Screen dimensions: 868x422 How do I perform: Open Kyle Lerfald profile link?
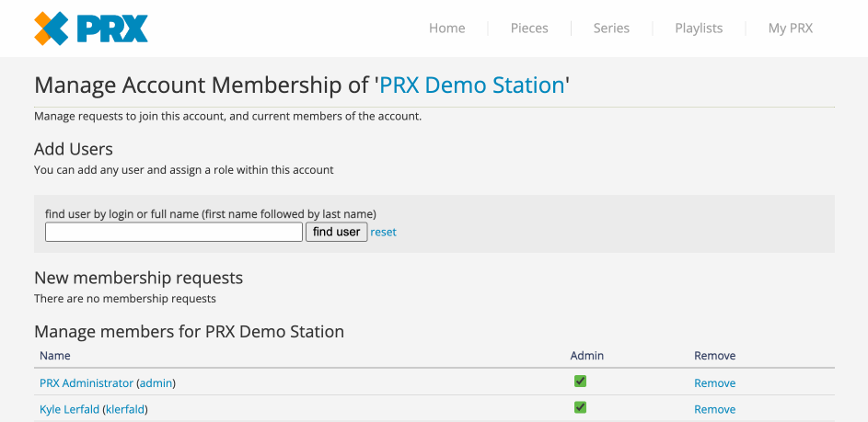point(70,410)
